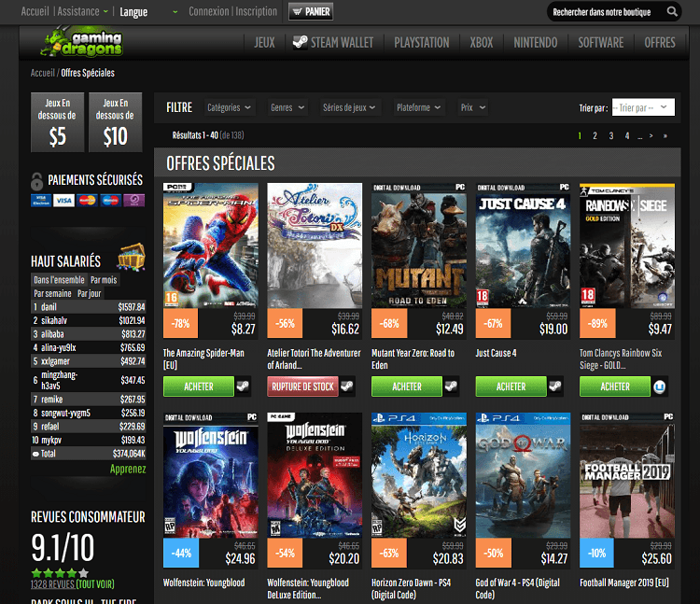700x604 pixels.
Task: Click the Connexion link
Action: coord(208,11)
